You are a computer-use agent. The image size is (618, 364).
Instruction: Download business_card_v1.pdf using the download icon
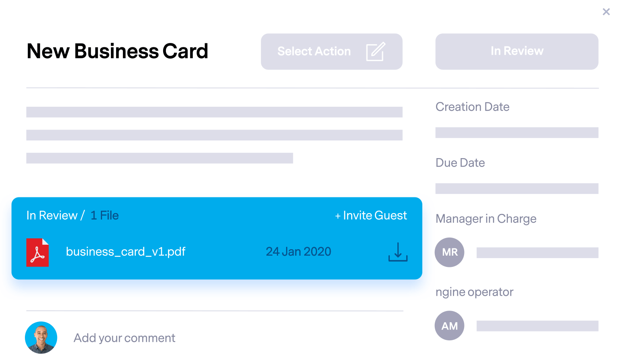tap(398, 252)
